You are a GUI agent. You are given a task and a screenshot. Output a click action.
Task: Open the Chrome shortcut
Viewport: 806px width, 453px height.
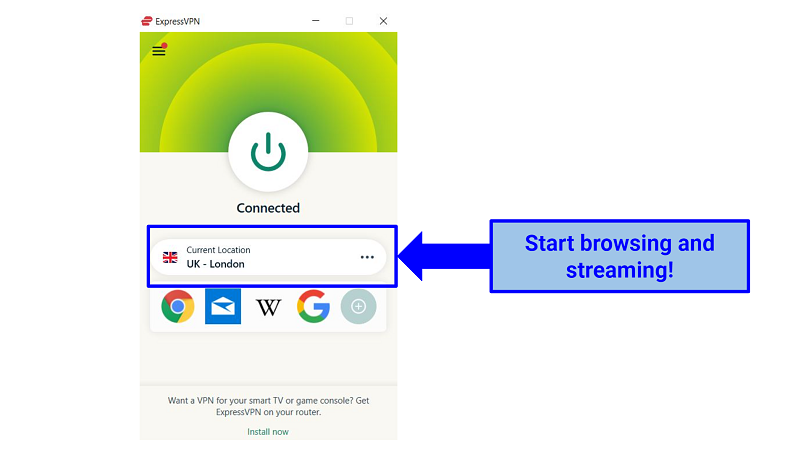coord(178,307)
